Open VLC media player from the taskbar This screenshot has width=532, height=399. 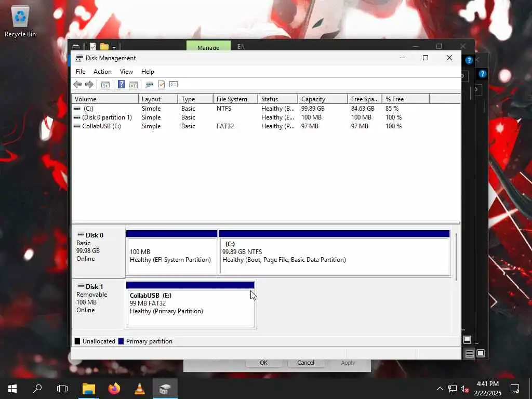(139, 389)
